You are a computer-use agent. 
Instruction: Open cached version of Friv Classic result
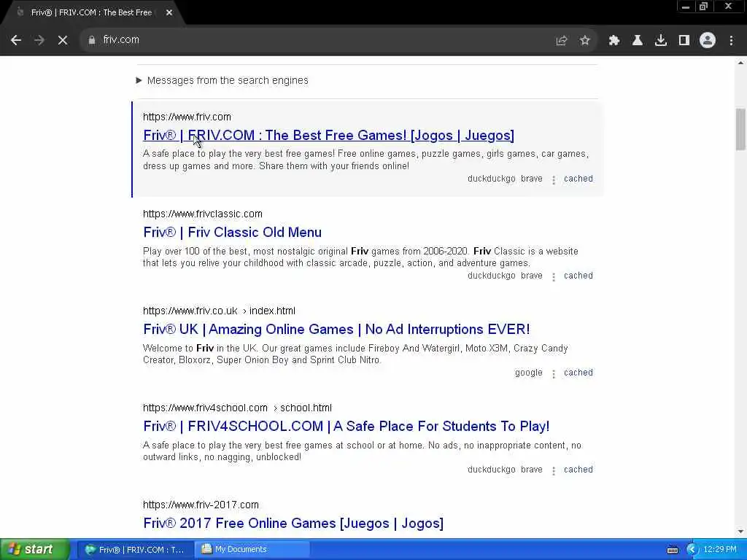point(578,276)
